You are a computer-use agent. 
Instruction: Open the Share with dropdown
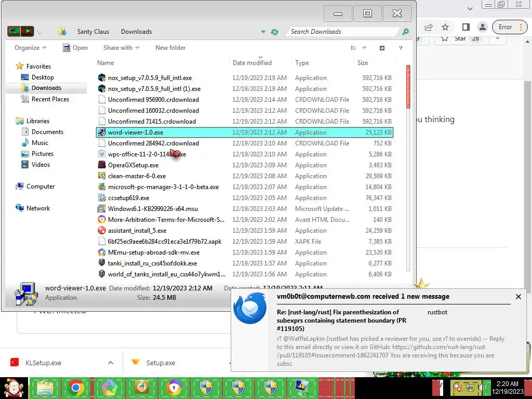(121, 48)
